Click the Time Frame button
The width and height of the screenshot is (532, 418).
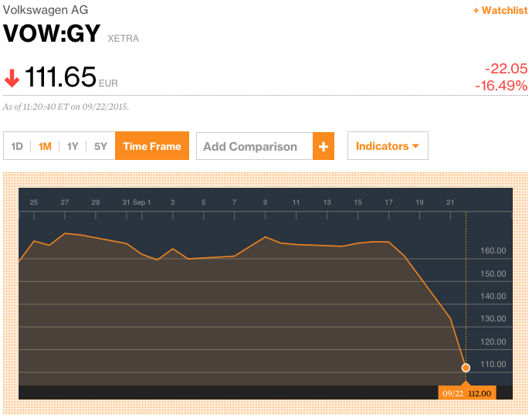152,146
